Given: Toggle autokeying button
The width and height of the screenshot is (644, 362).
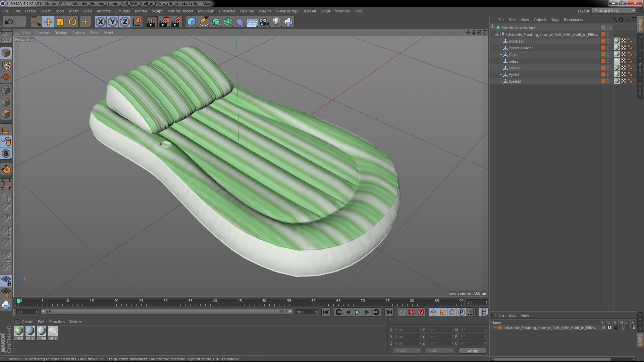Looking at the screenshot, I should pyautogui.click(x=411, y=312).
